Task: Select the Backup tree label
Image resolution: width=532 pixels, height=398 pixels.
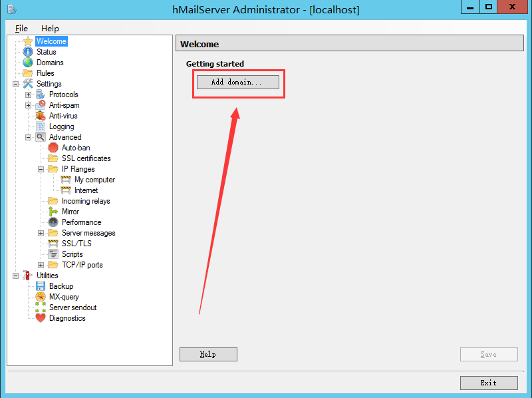Action: (x=61, y=286)
